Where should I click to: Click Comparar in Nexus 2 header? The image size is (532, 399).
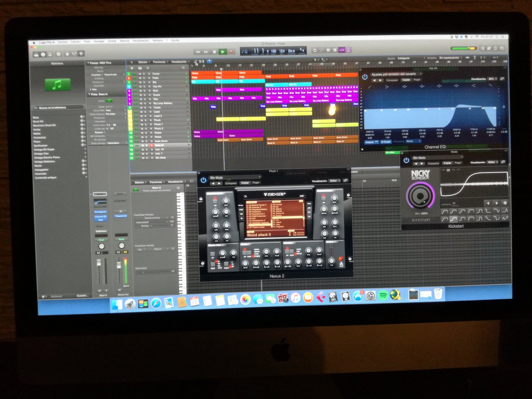coord(231,183)
